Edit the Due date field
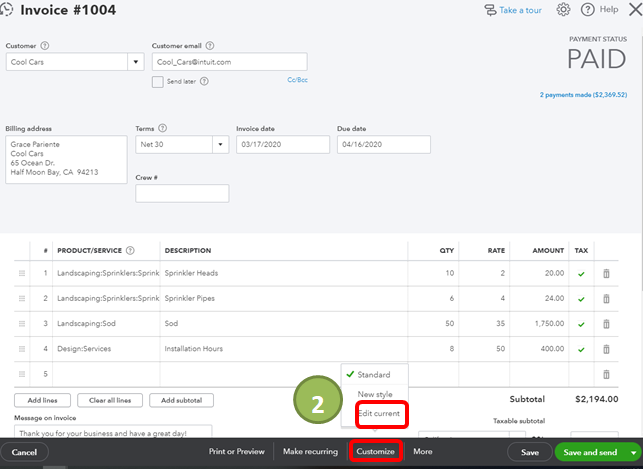Screen dimensions: 643x469 click(384, 144)
